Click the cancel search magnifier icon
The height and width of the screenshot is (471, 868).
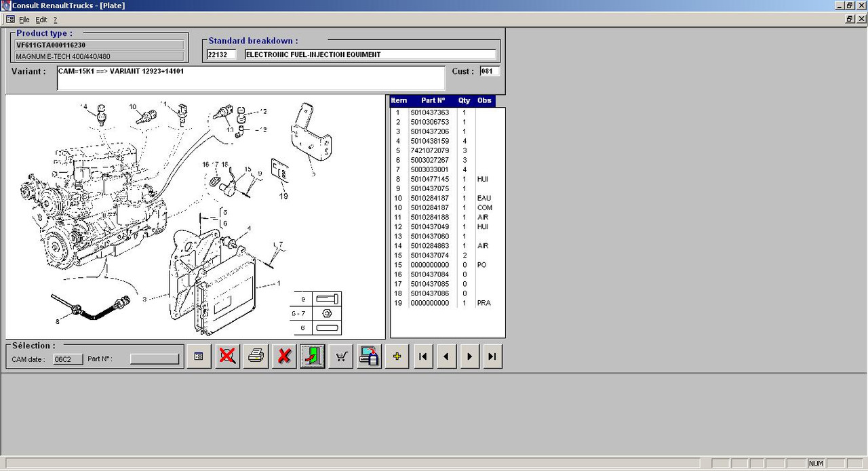(228, 356)
